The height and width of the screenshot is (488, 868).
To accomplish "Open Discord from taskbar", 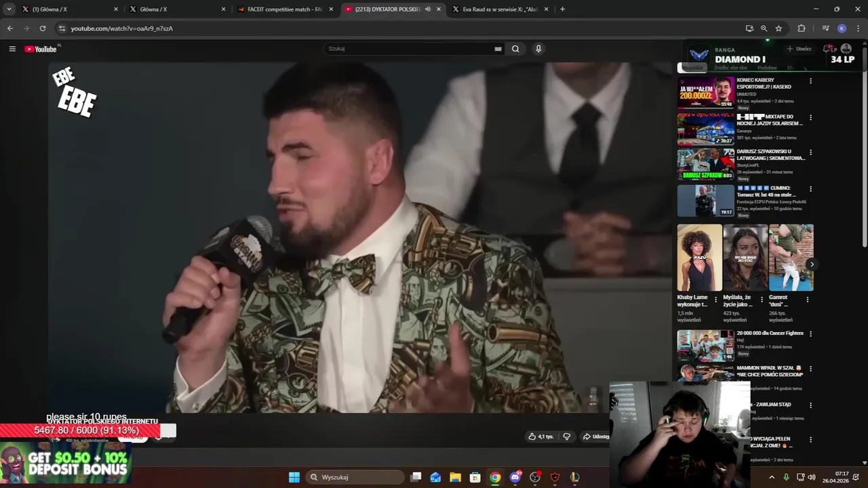I will tap(515, 477).
